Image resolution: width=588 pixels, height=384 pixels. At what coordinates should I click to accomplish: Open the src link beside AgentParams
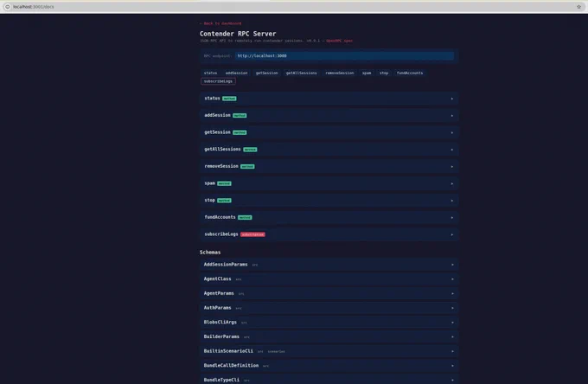coord(241,294)
